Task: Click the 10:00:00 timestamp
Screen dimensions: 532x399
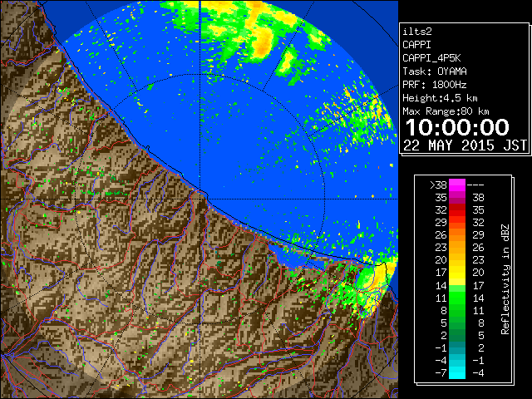Action: (x=457, y=127)
